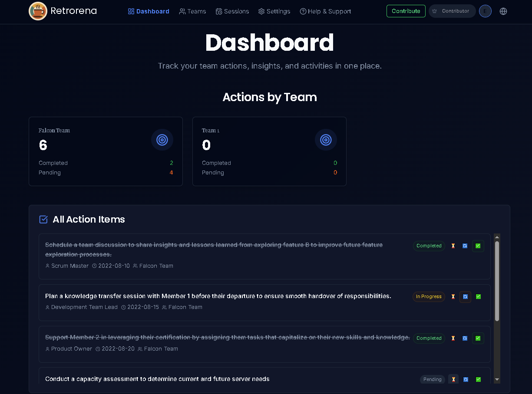Image resolution: width=532 pixels, height=394 pixels.
Task: Click the Falcon Team total count 6
Action: point(43,145)
